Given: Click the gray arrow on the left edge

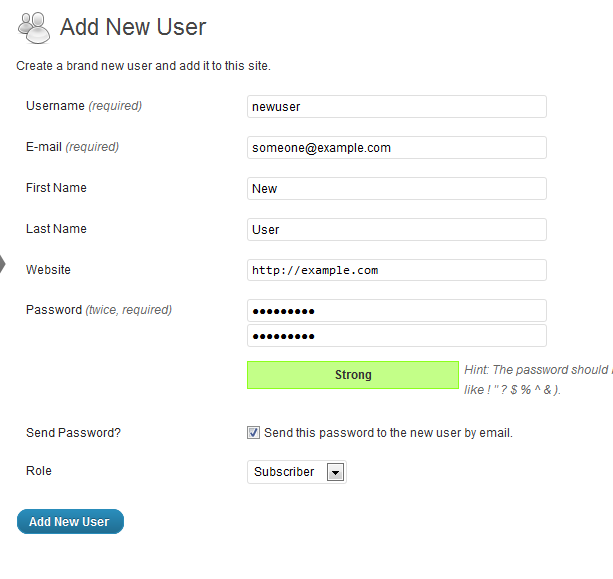Looking at the screenshot, I should (x=3, y=264).
